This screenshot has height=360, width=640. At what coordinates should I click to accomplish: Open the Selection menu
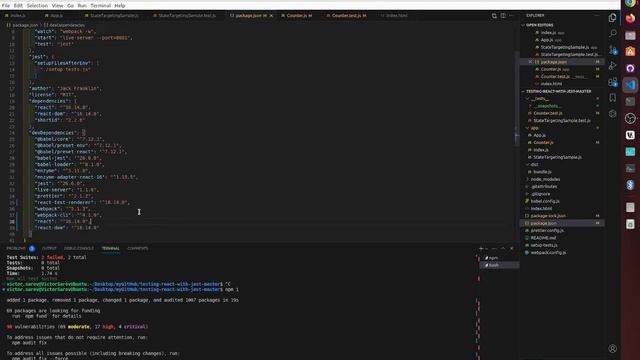pos(37,6)
